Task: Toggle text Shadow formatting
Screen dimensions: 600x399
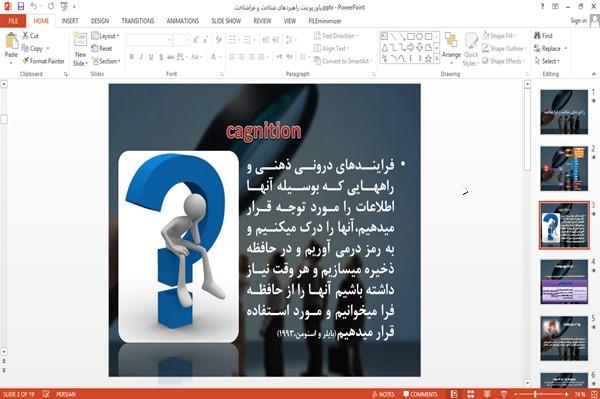Action: tap(161, 57)
